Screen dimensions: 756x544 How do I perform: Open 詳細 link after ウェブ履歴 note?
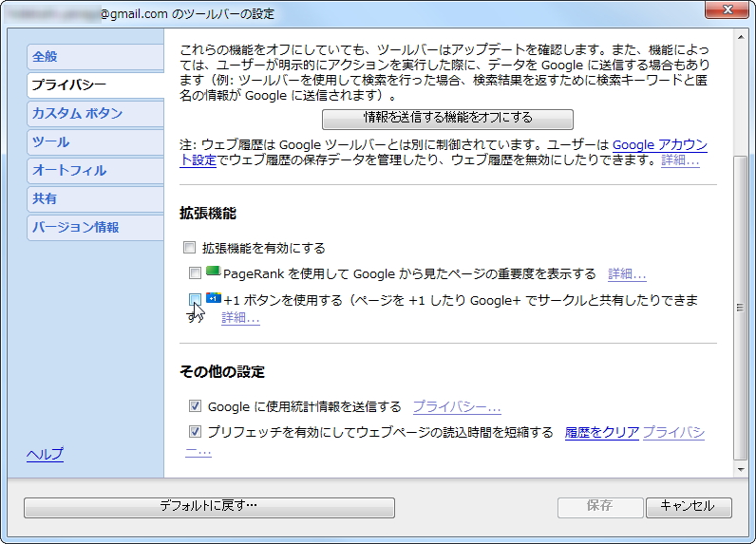(680, 159)
